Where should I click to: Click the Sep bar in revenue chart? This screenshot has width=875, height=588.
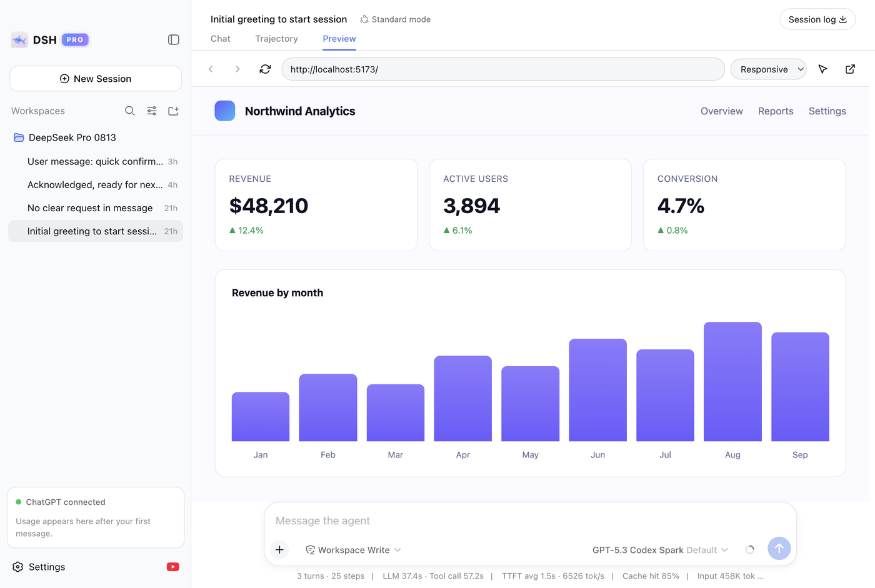tap(800, 387)
